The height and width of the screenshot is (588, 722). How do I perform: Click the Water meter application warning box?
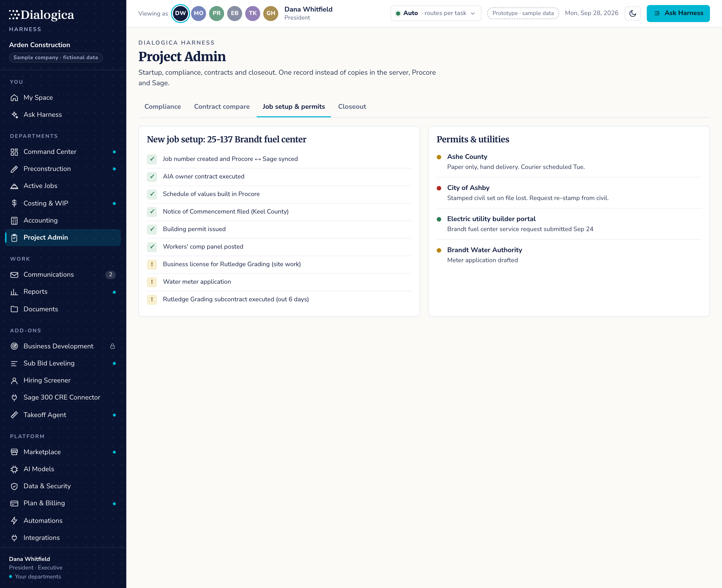[152, 282]
